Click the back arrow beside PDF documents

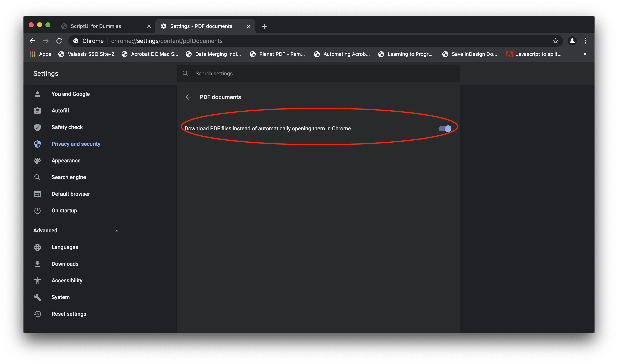click(188, 97)
